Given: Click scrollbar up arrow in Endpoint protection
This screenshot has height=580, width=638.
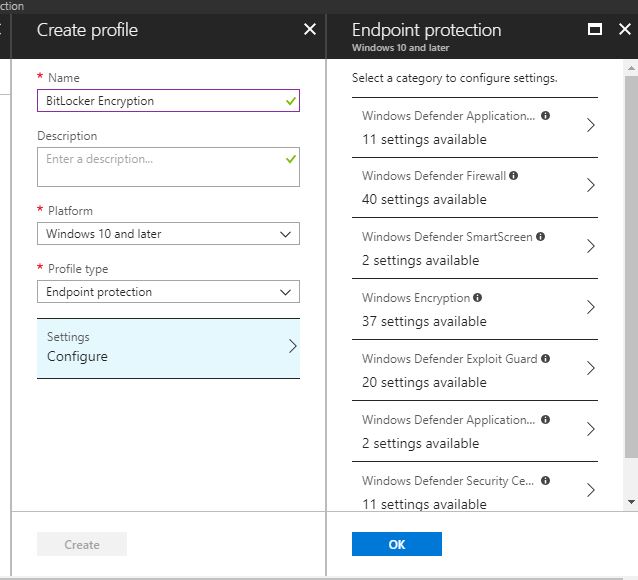Looking at the screenshot, I should coord(631,68).
